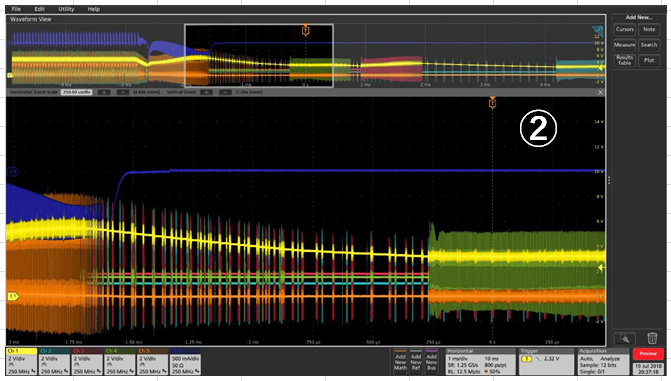This screenshot has height=381, width=671.
Task: Click the vertical zoom plus button
Action: tap(206, 92)
